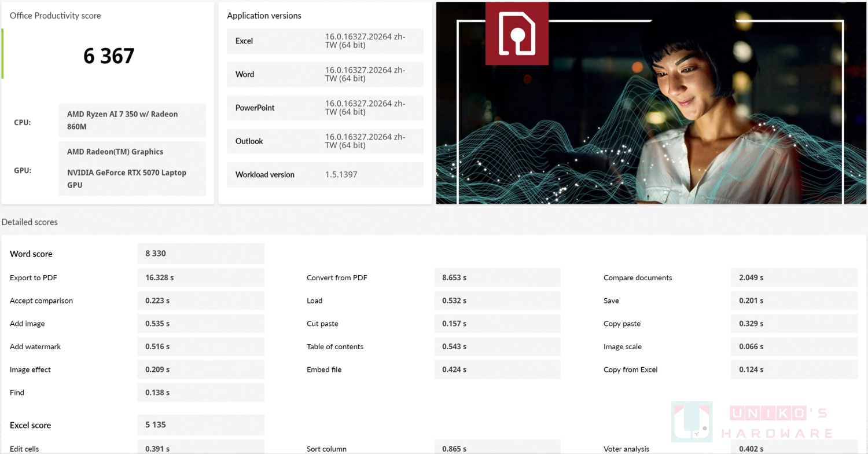Image resolution: width=868 pixels, height=454 pixels.
Task: Click the Image effect value 0.209 s
Action: tap(201, 369)
